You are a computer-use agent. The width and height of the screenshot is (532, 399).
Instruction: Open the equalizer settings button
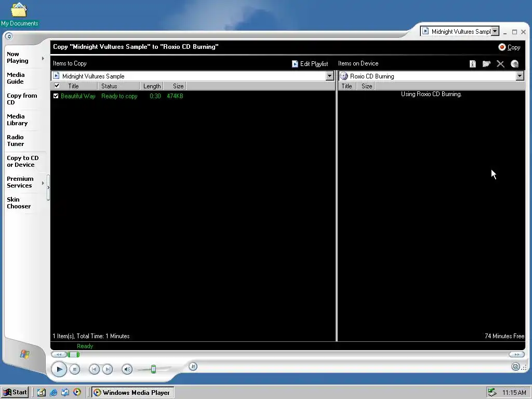click(193, 366)
